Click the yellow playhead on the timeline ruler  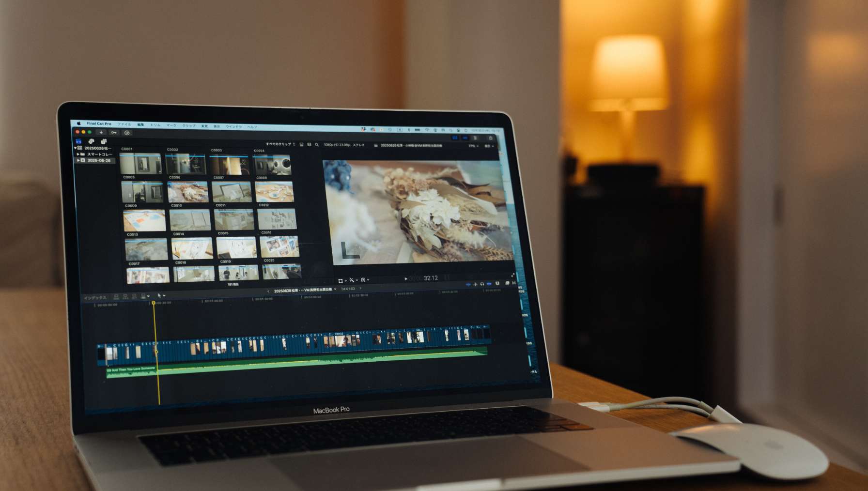coord(154,303)
